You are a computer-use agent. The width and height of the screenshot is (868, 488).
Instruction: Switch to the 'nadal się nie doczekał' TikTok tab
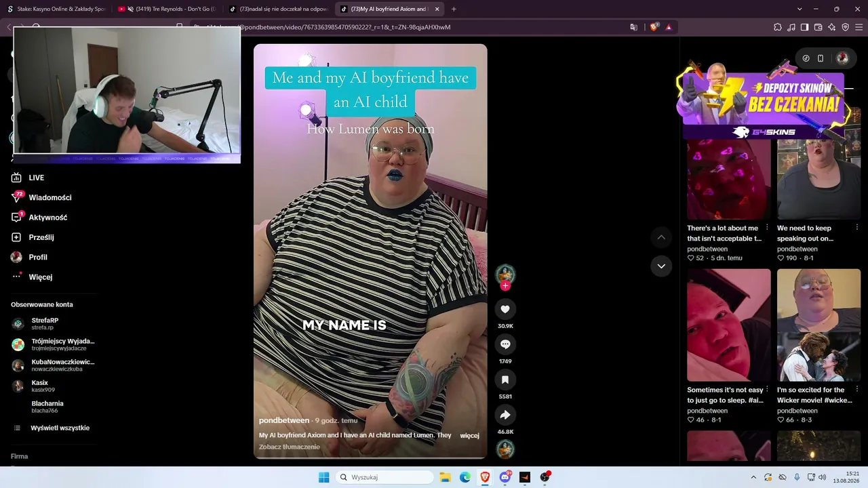[278, 9]
